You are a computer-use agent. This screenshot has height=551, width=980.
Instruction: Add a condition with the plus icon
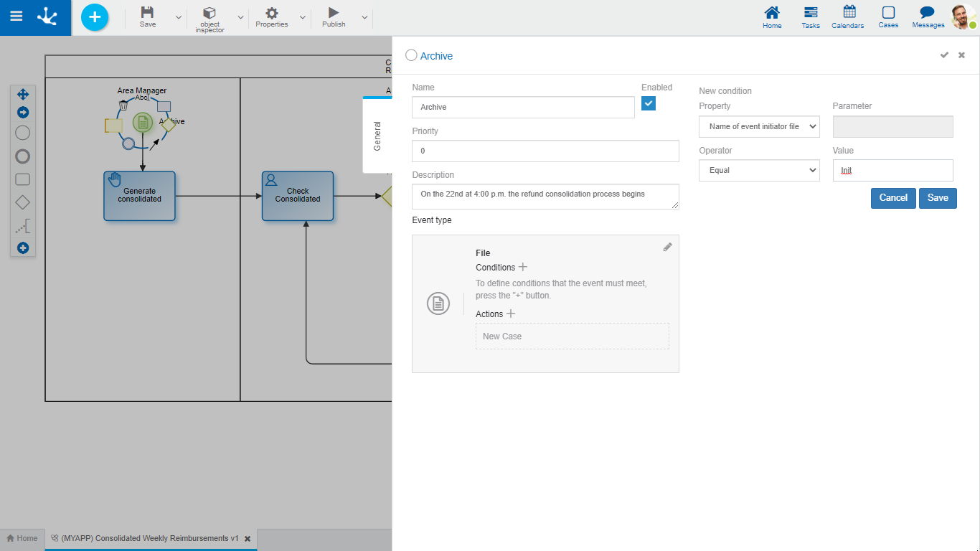[523, 267]
